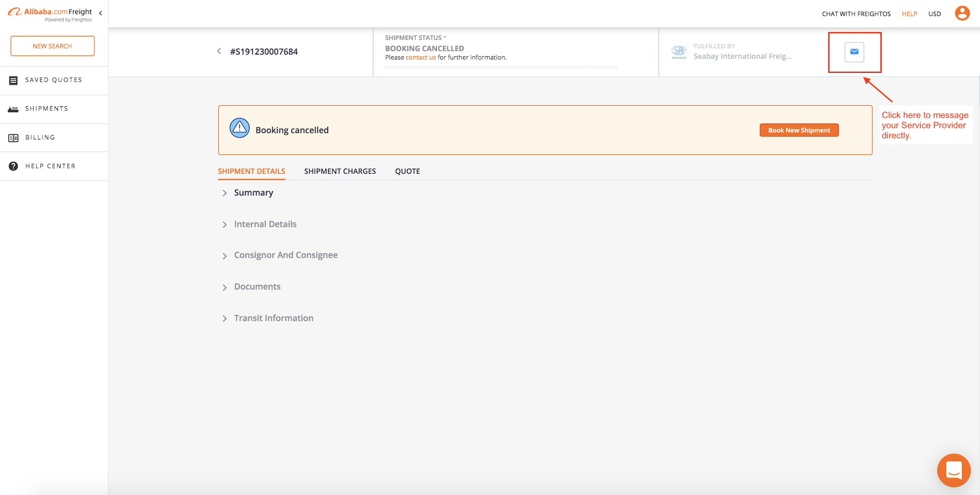The height and width of the screenshot is (495, 980).
Task: Open the user profile avatar icon
Action: 962,13
